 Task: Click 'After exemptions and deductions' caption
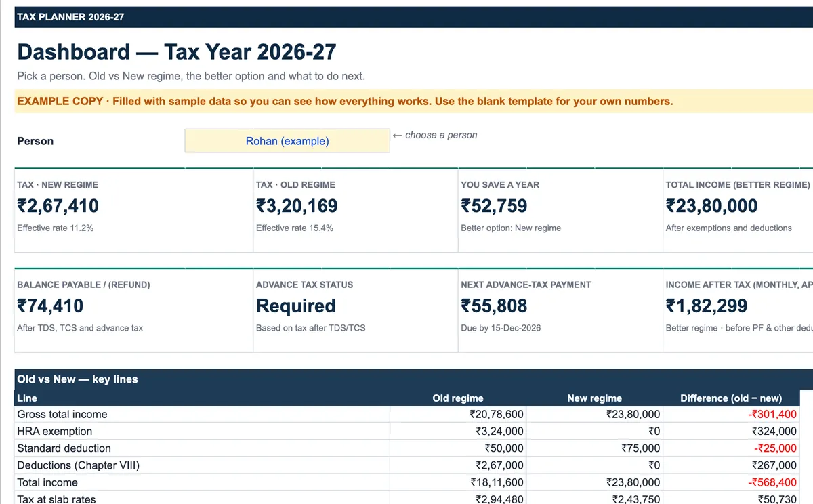pos(729,228)
